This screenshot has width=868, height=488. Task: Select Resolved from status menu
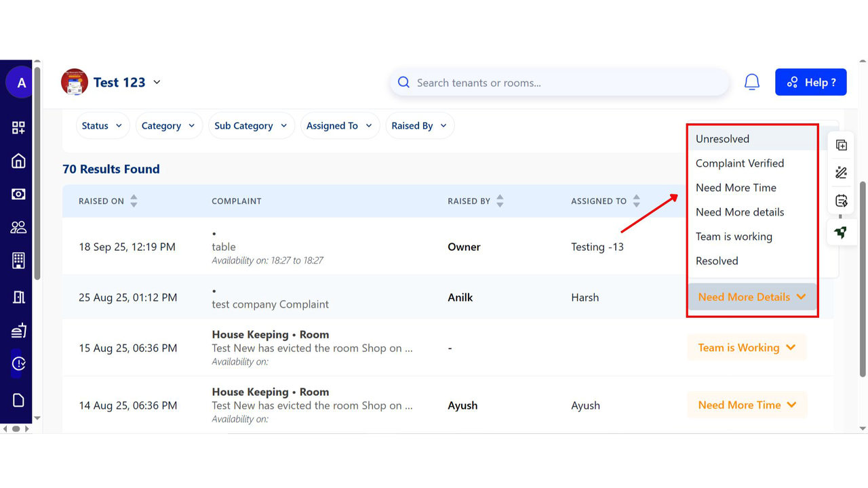(717, 261)
